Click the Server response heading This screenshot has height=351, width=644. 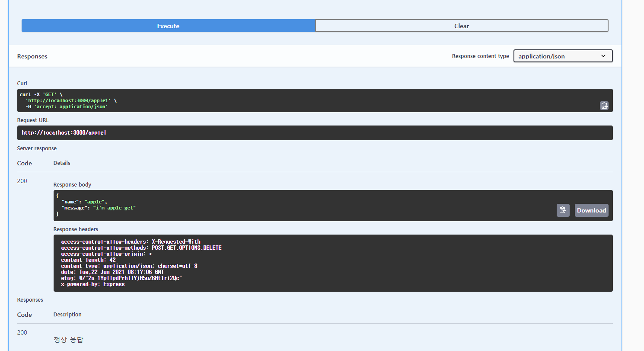click(x=37, y=148)
